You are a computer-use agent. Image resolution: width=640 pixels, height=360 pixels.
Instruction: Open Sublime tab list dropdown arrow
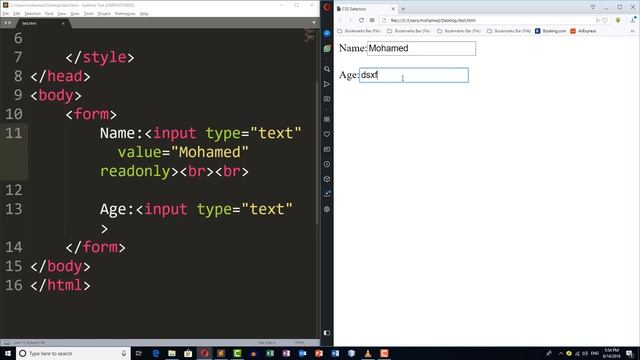pos(314,22)
